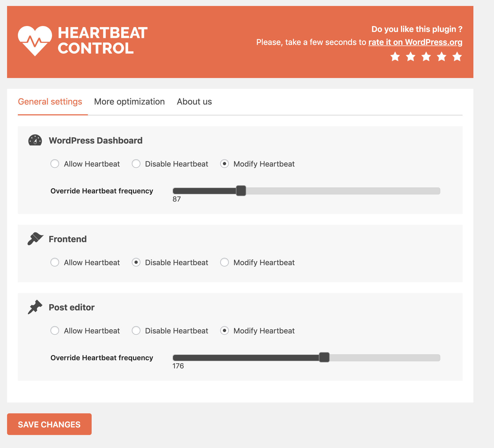This screenshot has height=448, width=494.
Task: Select Allow Heartbeat for Frontend
Action: point(55,262)
